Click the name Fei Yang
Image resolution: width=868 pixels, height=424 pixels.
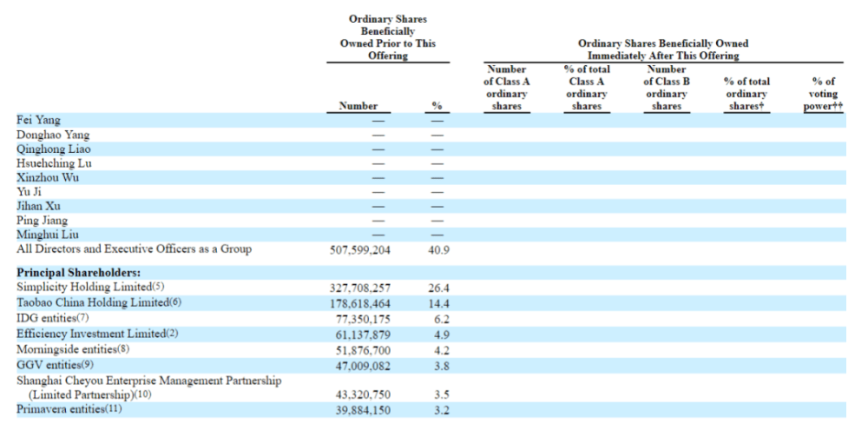click(39, 120)
